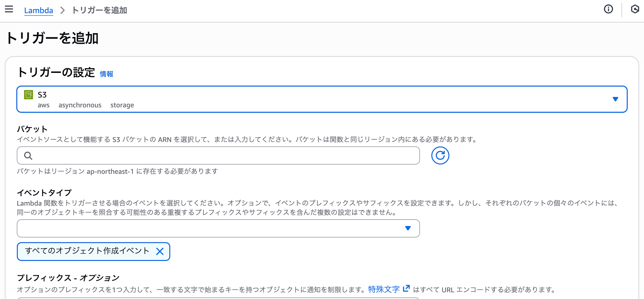Click the external link icon next to 特殊文字
Image resolution: width=644 pixels, height=299 pixels.
(407, 288)
